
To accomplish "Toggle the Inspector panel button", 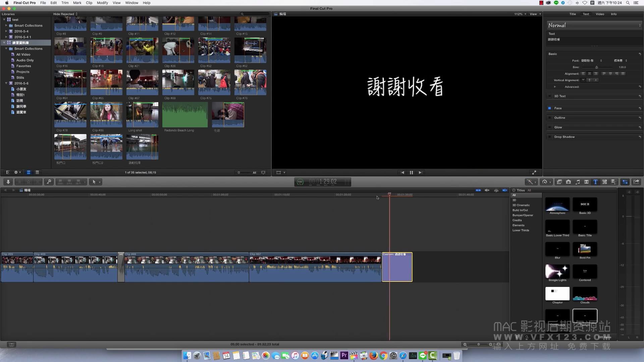I will pos(625,182).
